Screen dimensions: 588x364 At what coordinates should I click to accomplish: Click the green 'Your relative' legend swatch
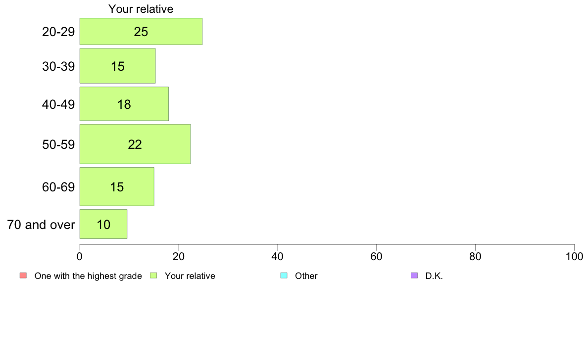[x=153, y=275]
